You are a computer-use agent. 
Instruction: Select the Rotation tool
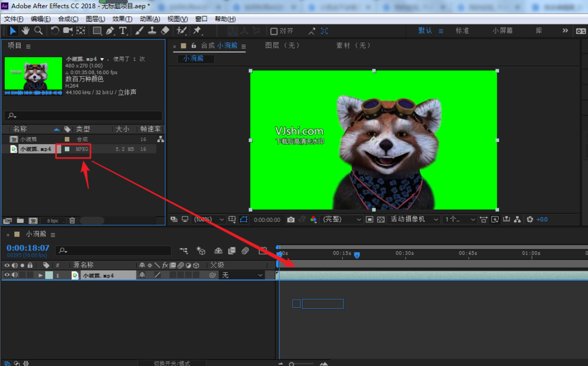click(x=55, y=31)
